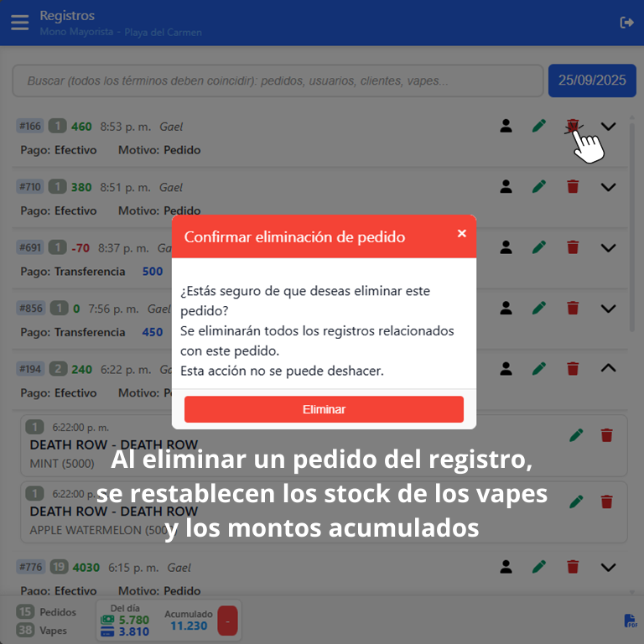The height and width of the screenshot is (644, 644).
Task: Click the logout icon in header
Action: pos(626,23)
